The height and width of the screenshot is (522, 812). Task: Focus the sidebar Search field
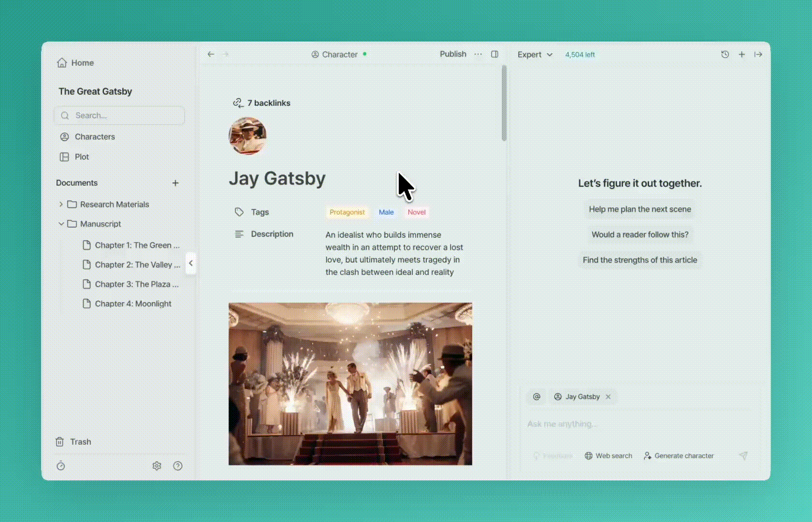point(119,116)
